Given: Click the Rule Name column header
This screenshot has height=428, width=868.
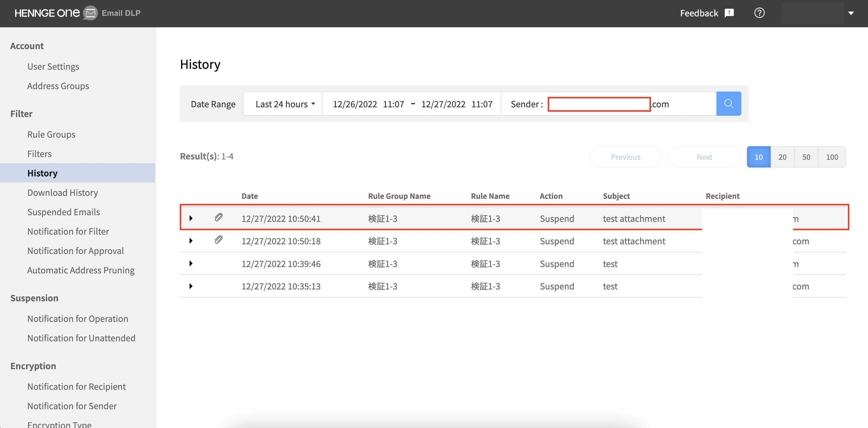Looking at the screenshot, I should [490, 196].
